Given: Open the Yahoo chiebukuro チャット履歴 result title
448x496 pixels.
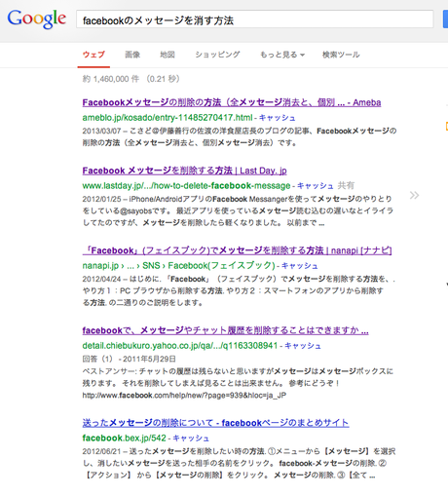Looking at the screenshot, I should [x=225, y=330].
